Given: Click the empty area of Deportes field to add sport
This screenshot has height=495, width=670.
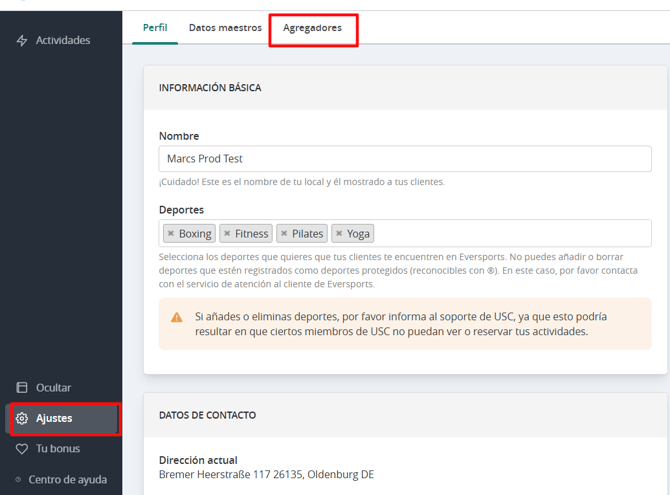Looking at the screenshot, I should (512, 233).
